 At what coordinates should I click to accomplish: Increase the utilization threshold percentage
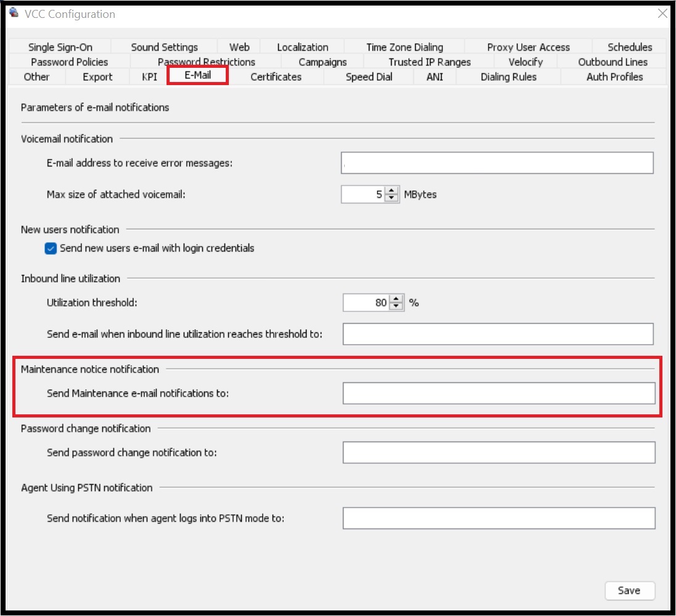[x=396, y=298]
